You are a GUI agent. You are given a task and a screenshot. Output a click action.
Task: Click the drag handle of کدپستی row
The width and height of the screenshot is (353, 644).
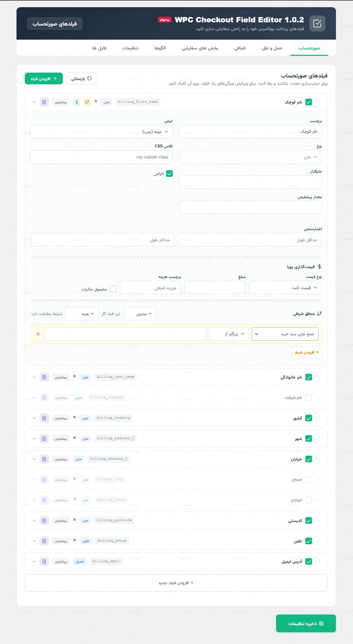pyautogui.click(x=319, y=520)
